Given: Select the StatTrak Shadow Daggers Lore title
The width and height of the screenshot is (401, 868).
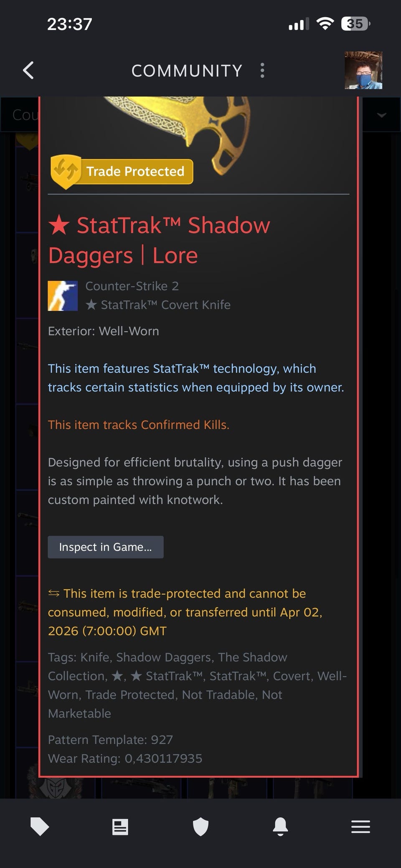Looking at the screenshot, I should tap(159, 240).
